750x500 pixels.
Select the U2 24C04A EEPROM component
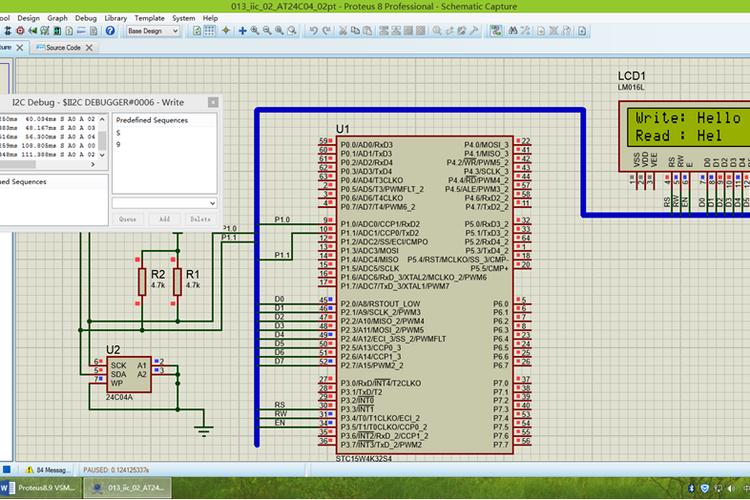(x=128, y=374)
